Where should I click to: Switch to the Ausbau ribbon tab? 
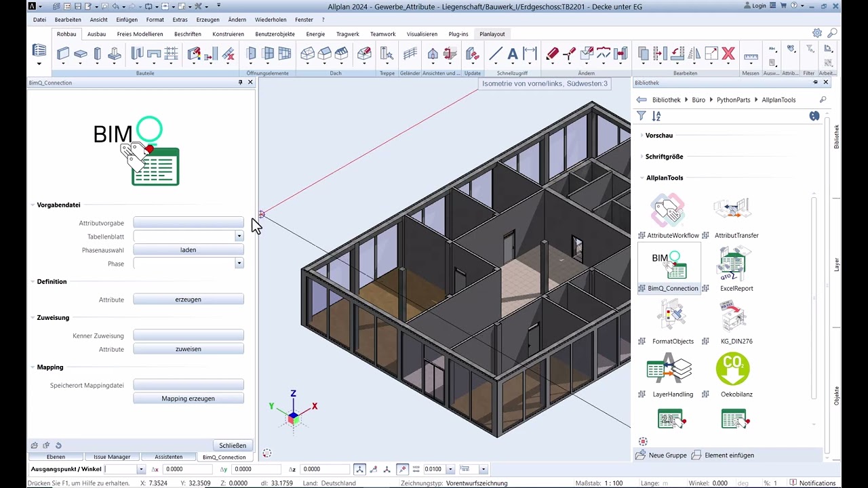click(x=96, y=34)
